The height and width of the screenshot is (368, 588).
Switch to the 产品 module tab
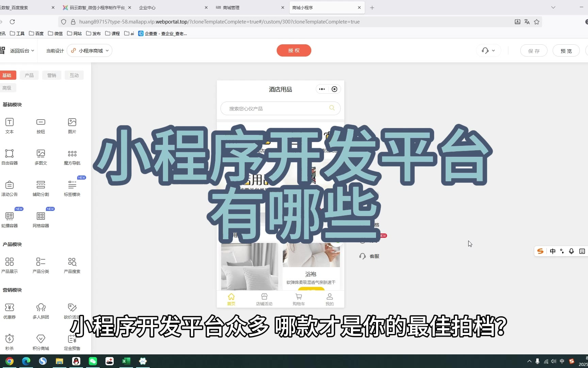(29, 75)
